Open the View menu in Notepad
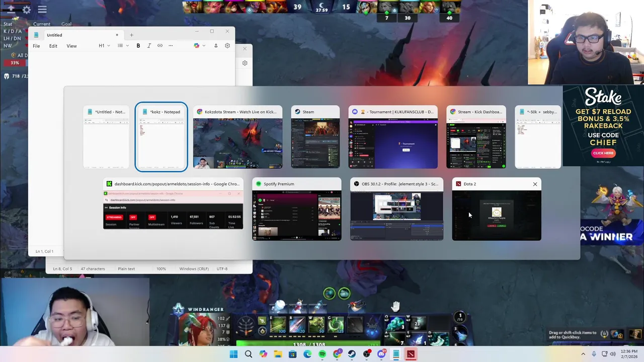Image resolution: width=644 pixels, height=362 pixels. click(x=71, y=46)
